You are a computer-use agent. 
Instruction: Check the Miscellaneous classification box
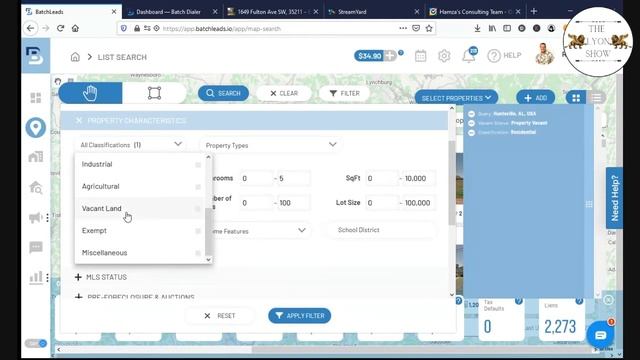tap(198, 253)
